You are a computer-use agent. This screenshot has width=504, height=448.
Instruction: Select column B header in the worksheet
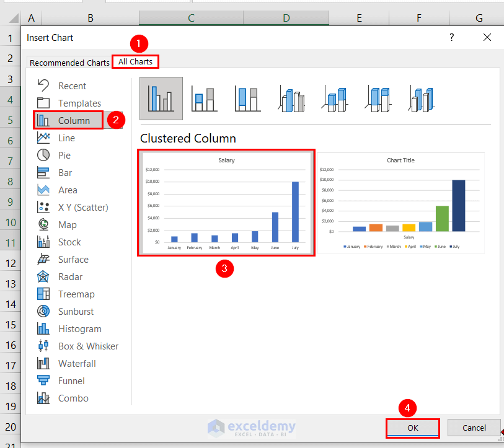pyautogui.click(x=91, y=18)
